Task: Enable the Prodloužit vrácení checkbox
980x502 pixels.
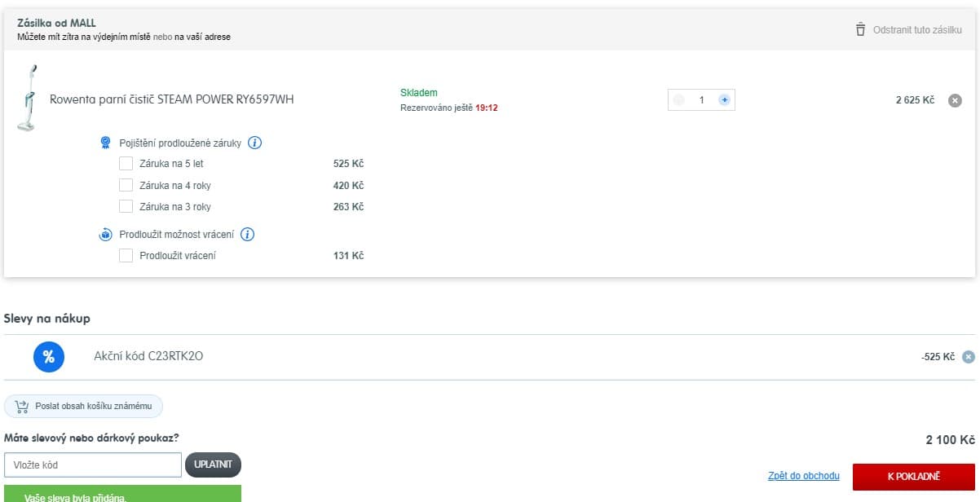Action: tap(126, 255)
